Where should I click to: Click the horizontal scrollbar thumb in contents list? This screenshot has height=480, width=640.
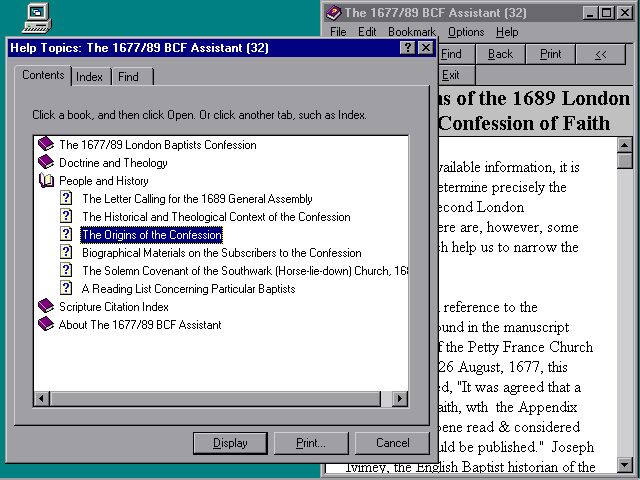215,398
